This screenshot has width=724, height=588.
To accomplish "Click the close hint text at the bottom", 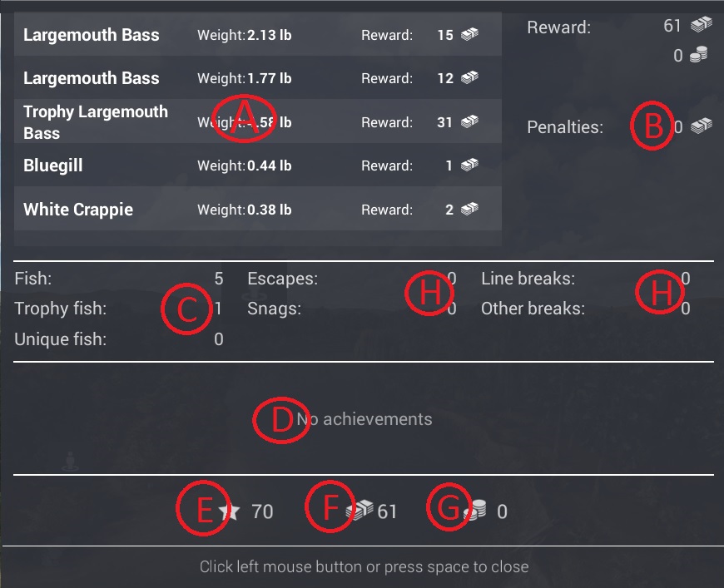I will click(364, 567).
